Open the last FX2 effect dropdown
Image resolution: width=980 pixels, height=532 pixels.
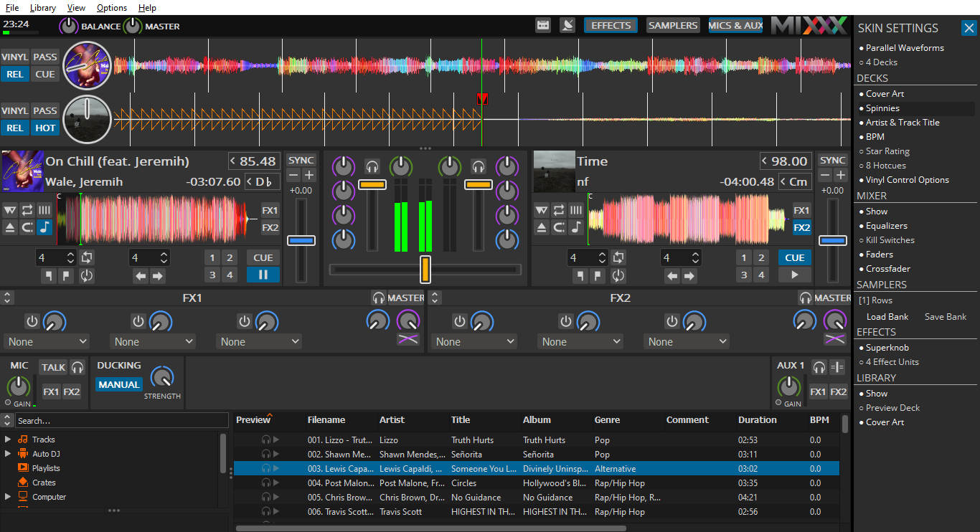pos(685,342)
